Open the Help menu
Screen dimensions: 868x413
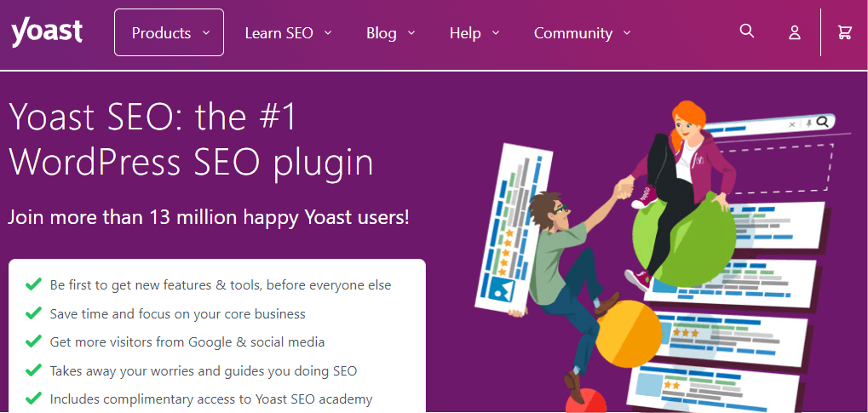click(474, 33)
